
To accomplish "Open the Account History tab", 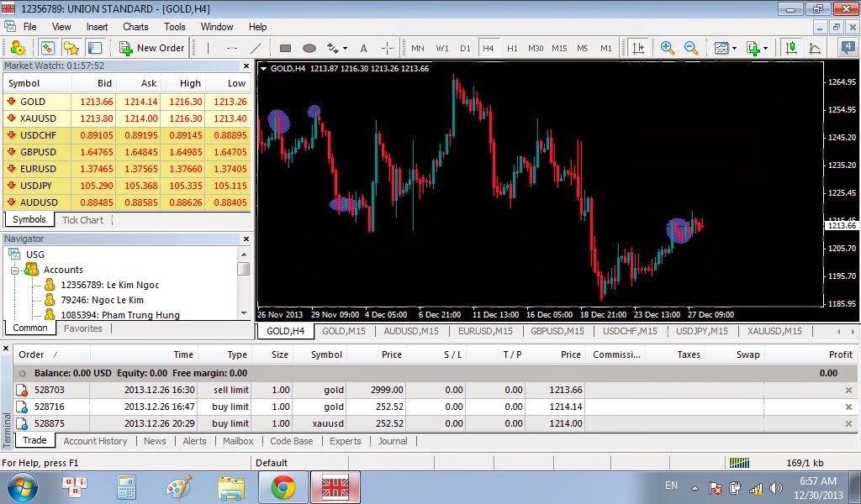I will pyautogui.click(x=95, y=441).
